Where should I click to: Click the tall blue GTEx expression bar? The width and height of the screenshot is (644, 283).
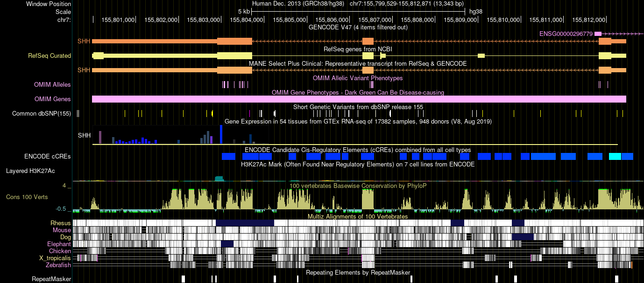(x=221, y=135)
